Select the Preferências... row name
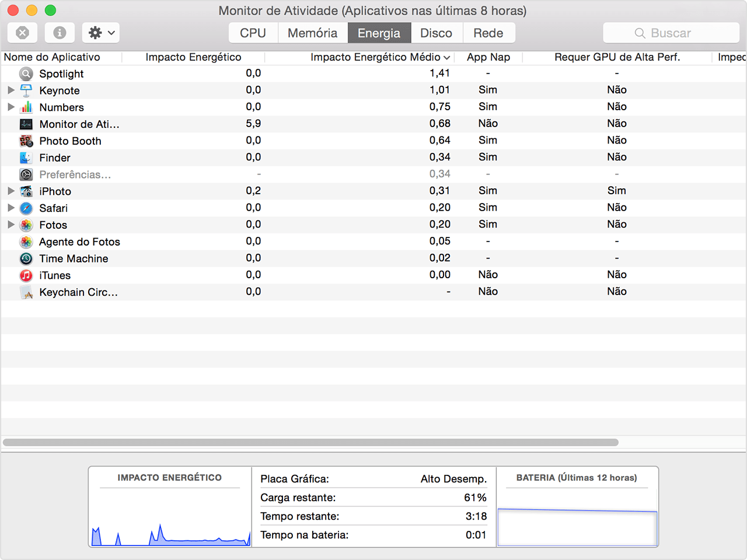 [75, 174]
